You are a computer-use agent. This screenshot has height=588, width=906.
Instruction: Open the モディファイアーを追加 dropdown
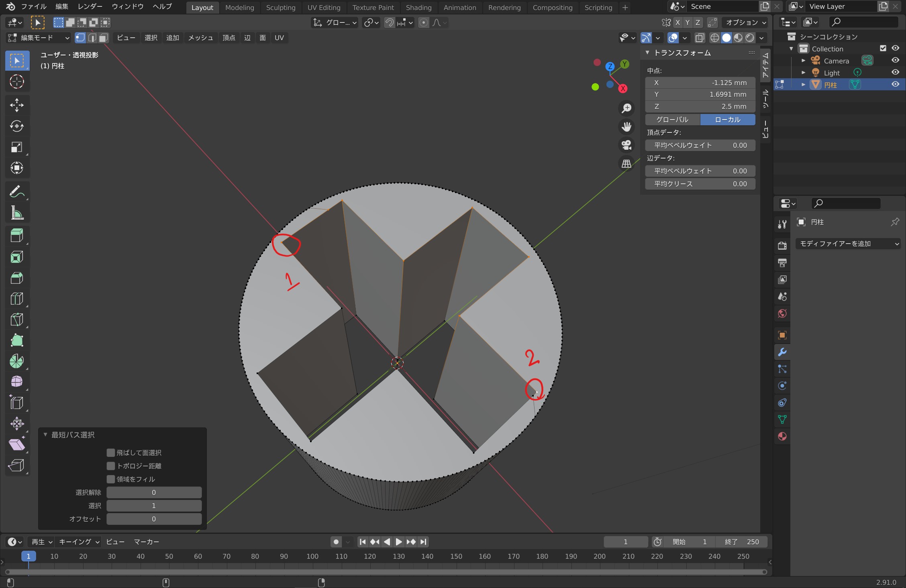click(x=848, y=244)
